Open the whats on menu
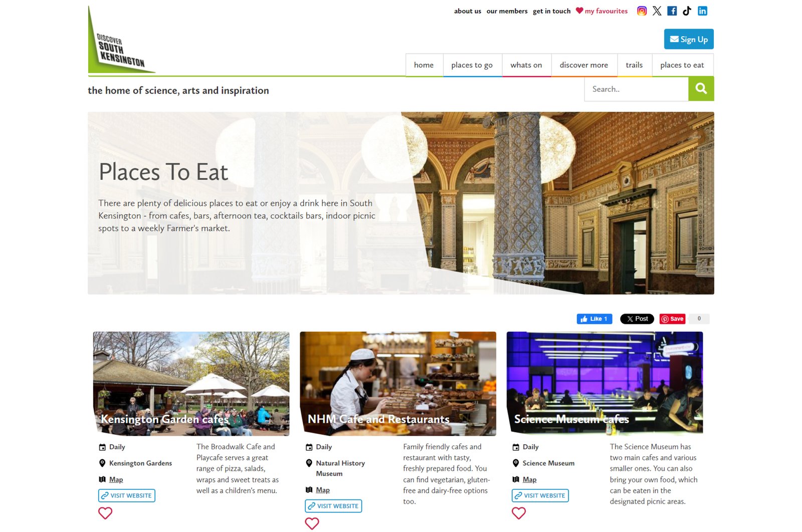 click(526, 65)
